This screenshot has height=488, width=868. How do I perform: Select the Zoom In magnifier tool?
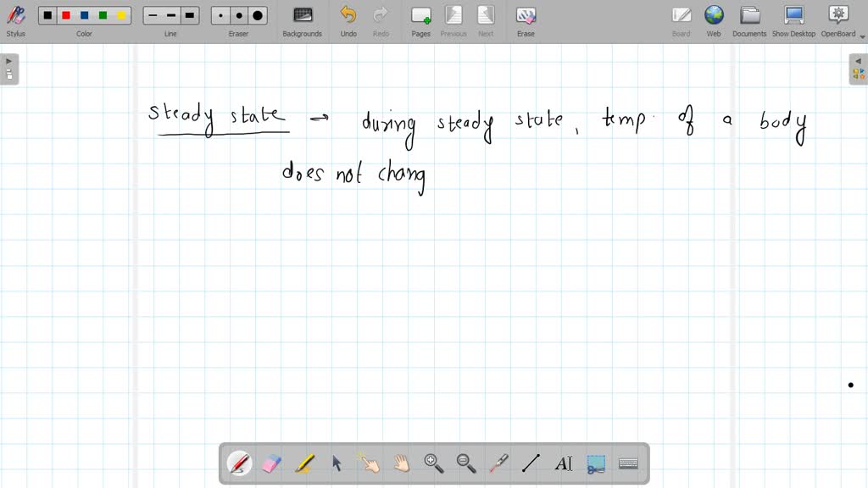click(434, 463)
